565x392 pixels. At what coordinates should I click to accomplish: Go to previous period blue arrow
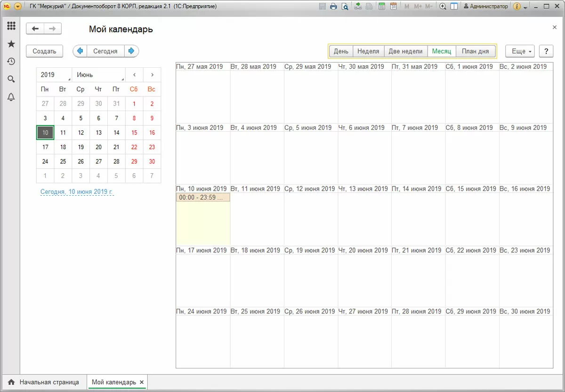tap(80, 51)
